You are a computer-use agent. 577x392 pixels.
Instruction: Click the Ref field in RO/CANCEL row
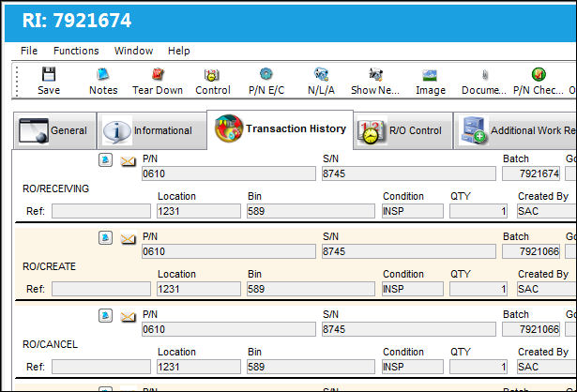click(x=101, y=367)
